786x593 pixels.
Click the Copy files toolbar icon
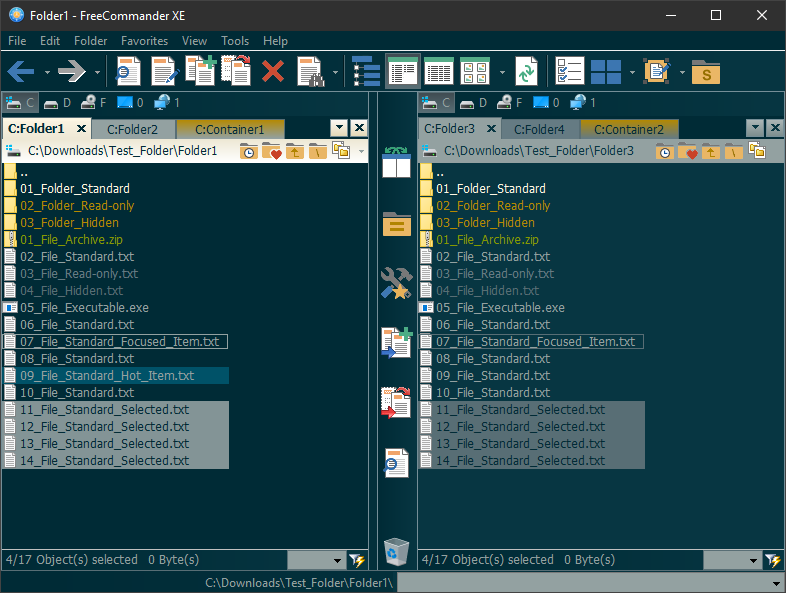coord(201,71)
